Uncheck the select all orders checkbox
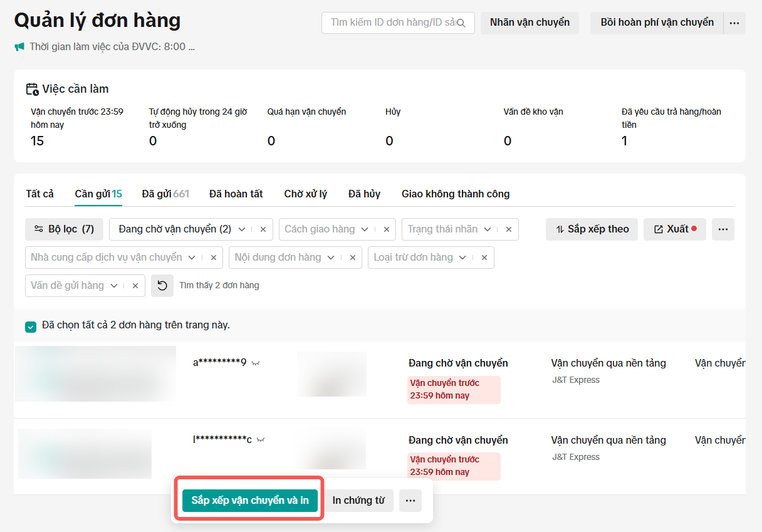Viewport: 762px width, 532px height. pos(31,326)
